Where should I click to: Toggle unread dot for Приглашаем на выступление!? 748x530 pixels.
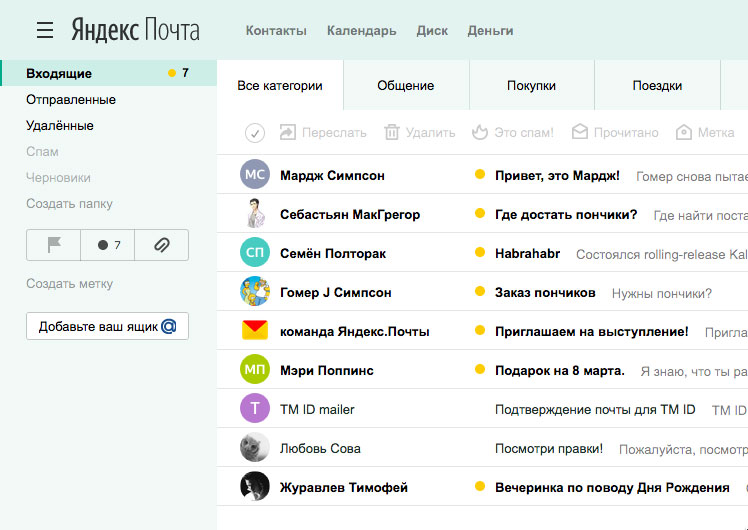(x=480, y=330)
